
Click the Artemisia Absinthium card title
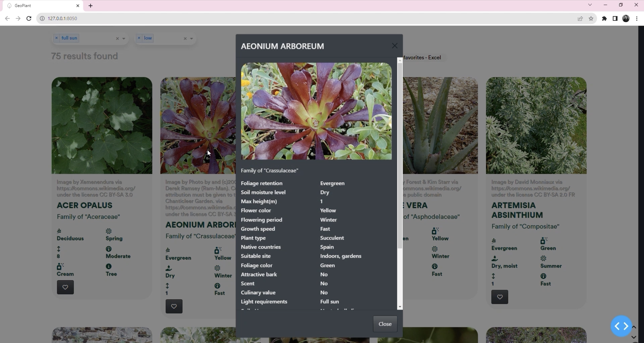click(517, 210)
